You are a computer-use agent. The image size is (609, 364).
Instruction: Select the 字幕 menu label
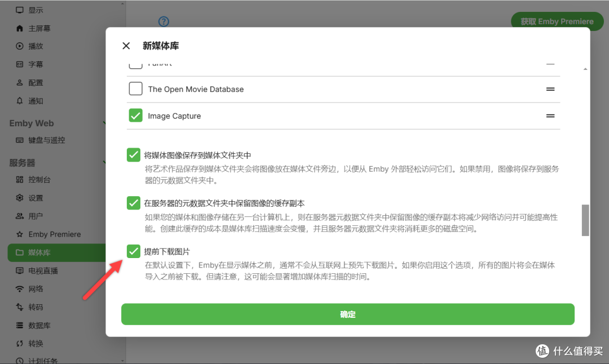click(36, 64)
